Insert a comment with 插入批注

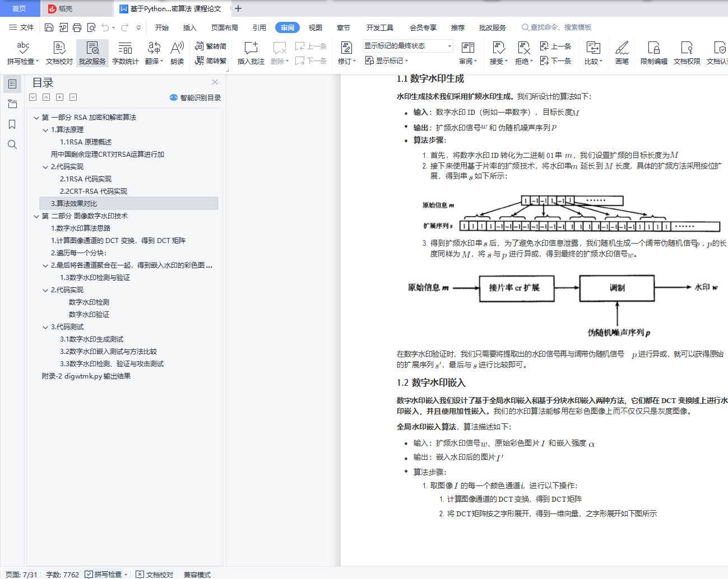pyautogui.click(x=251, y=53)
